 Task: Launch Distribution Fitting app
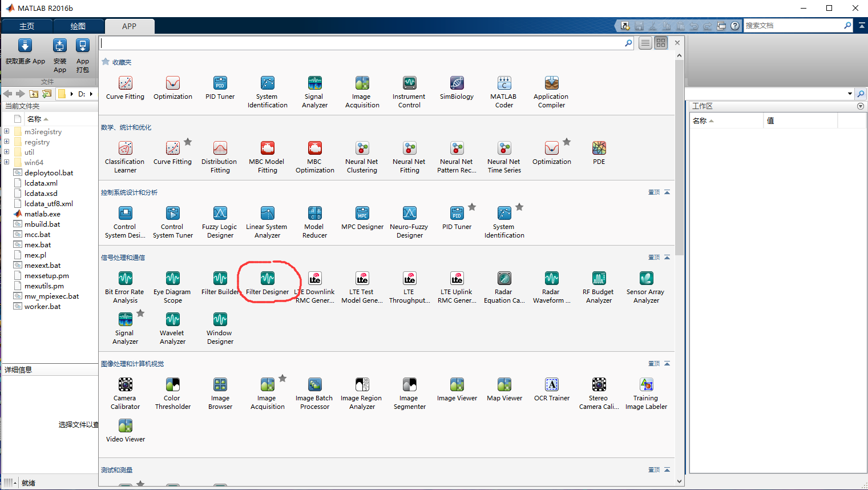point(220,157)
